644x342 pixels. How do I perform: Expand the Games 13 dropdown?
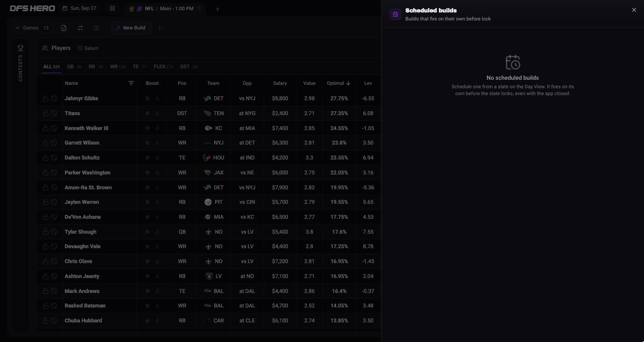[x=32, y=28]
